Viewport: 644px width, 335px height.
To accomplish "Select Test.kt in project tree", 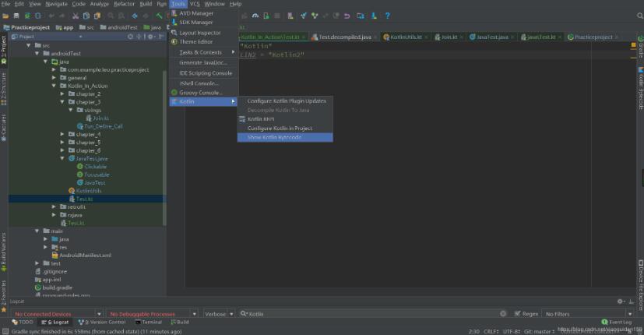I will (x=84, y=199).
